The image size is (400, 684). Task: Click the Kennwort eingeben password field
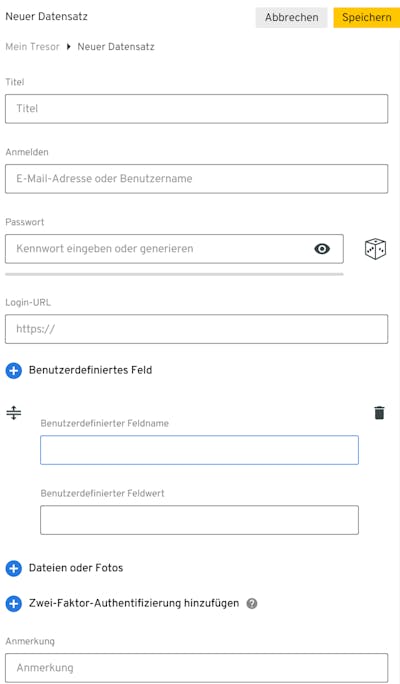(174, 249)
